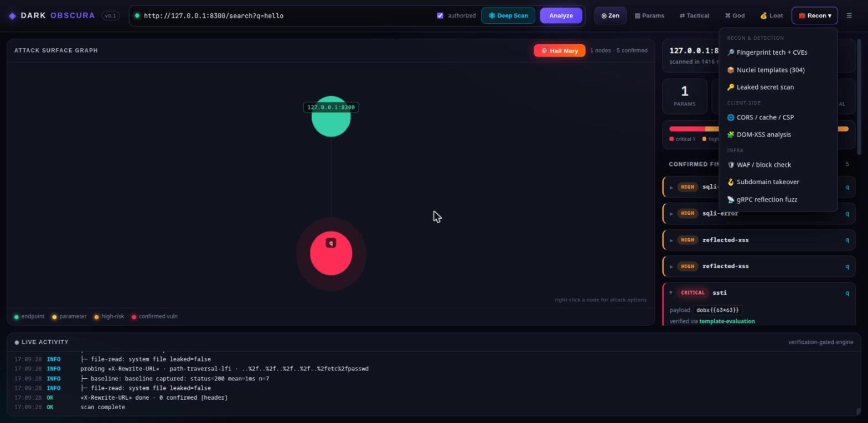The height and width of the screenshot is (423, 868).
Task: Choose Fingerprint tech + CVEs from menu
Action: tap(778, 53)
